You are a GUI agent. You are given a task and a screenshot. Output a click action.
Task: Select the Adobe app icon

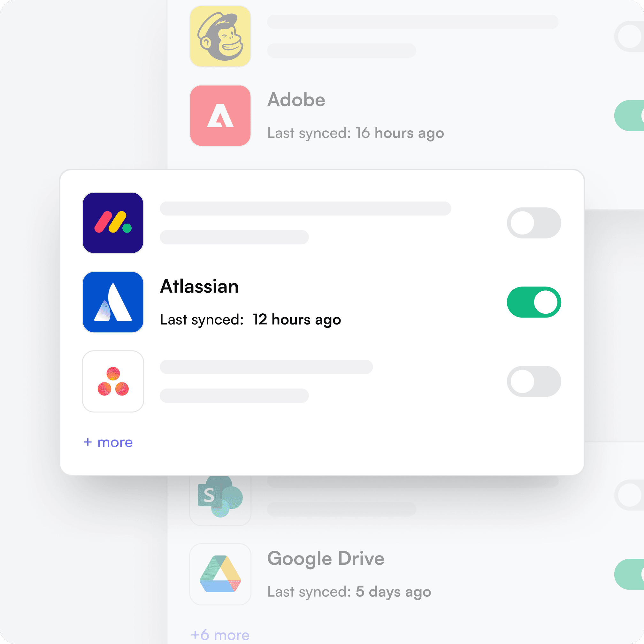(220, 115)
